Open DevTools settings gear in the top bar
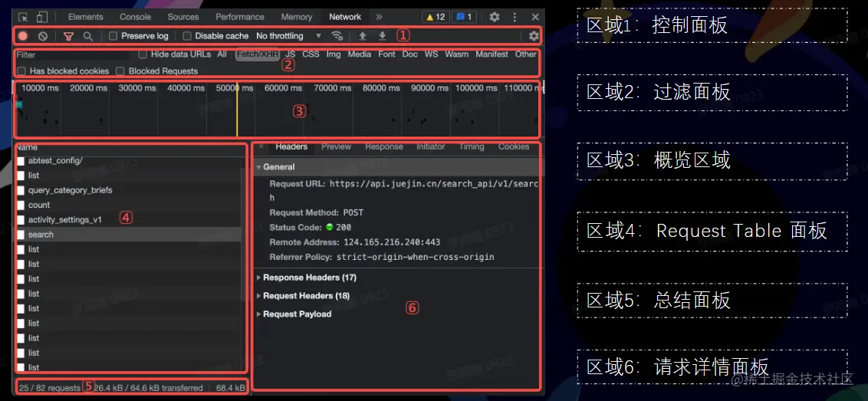The image size is (868, 401). click(x=495, y=17)
